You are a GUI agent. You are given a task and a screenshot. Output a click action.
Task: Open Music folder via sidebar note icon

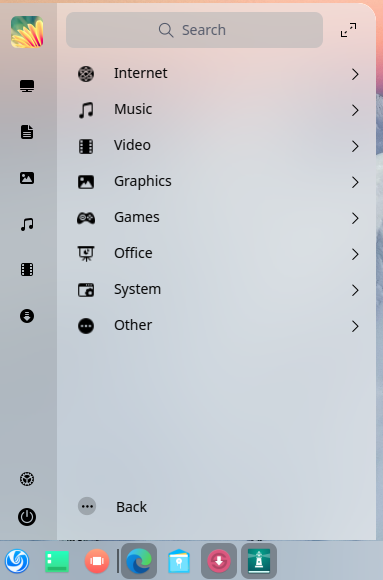tap(27, 224)
